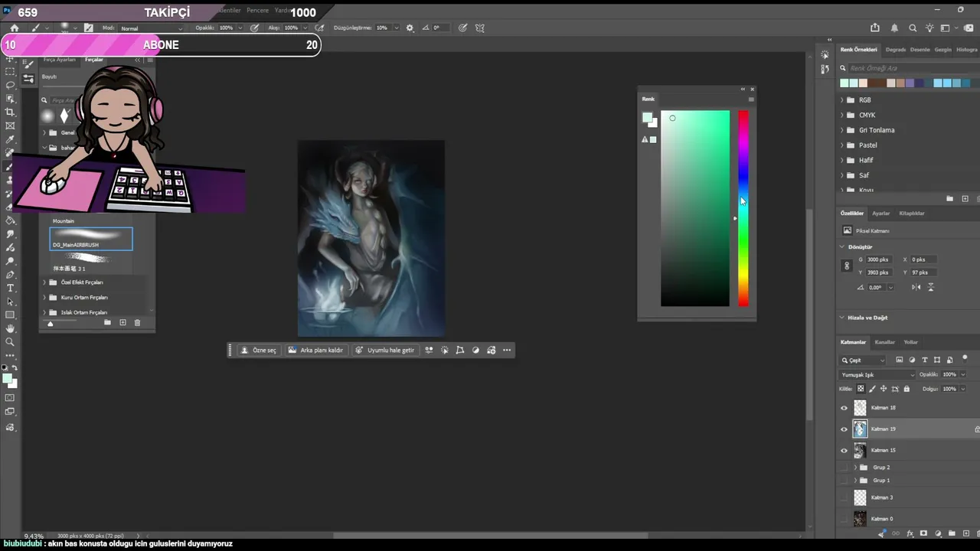The height and width of the screenshot is (551, 980).
Task: Toggle lock all padlock in Layers panel
Action: (906, 389)
